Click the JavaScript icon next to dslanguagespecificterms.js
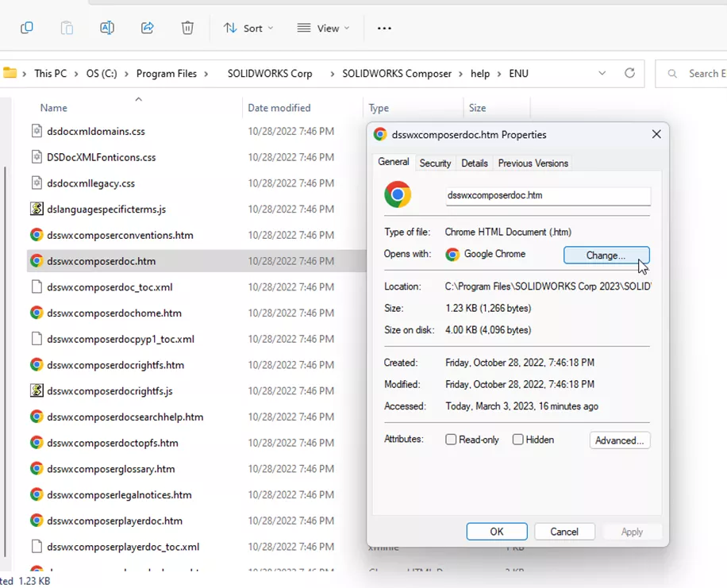Screen dimensions: 727x588 tap(35, 209)
